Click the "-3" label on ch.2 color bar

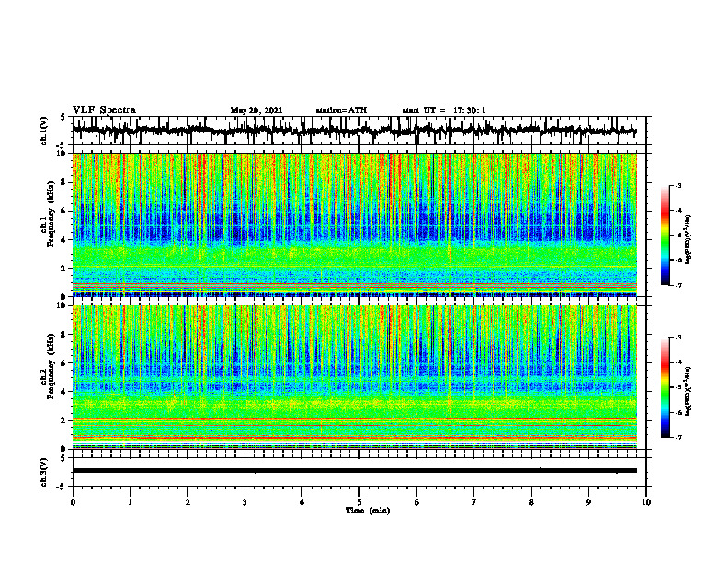tap(677, 338)
